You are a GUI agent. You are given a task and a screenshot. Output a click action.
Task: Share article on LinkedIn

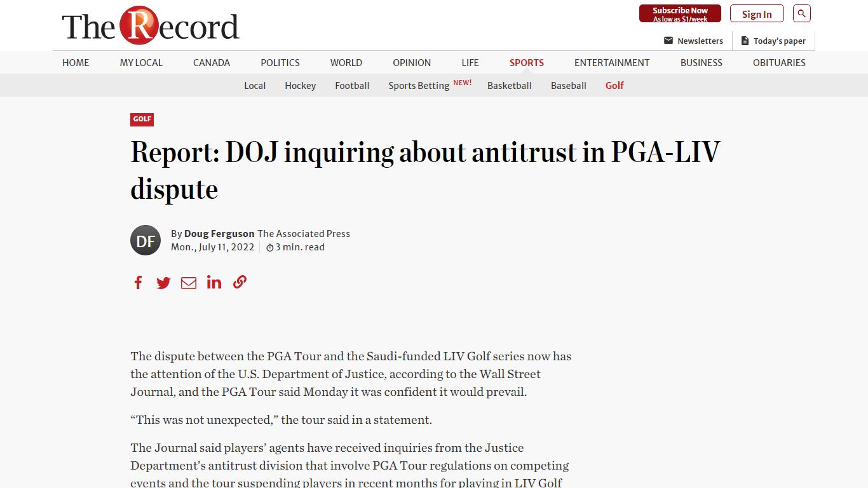tap(214, 282)
